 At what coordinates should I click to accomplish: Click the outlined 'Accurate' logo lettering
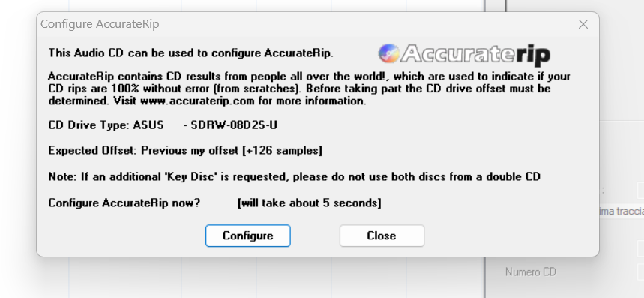click(x=457, y=53)
